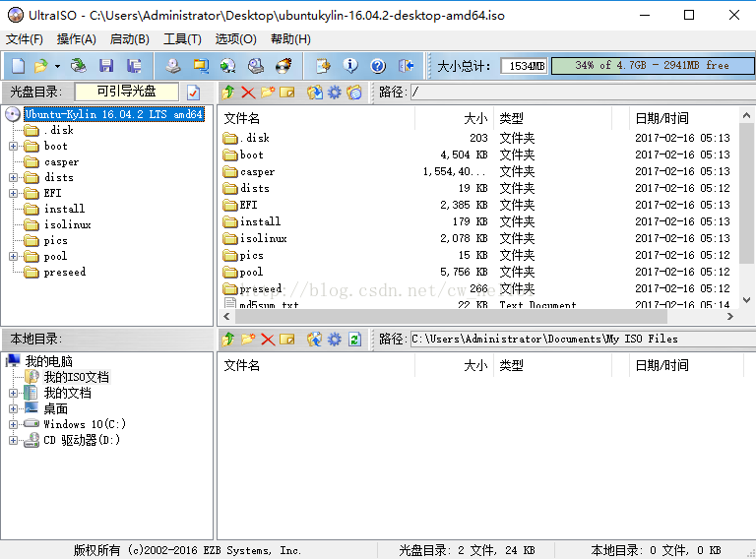This screenshot has width=756, height=559.
Task: Click the Save floppy disk icon
Action: (106, 66)
